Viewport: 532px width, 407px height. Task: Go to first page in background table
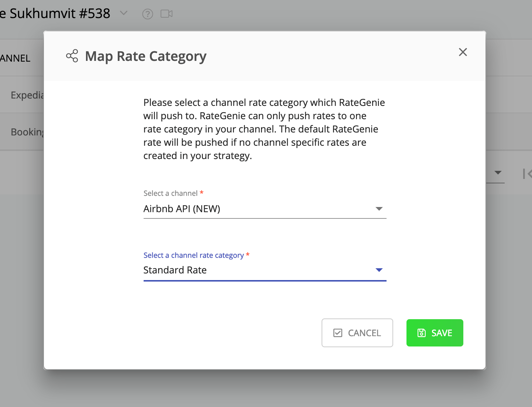tap(527, 174)
